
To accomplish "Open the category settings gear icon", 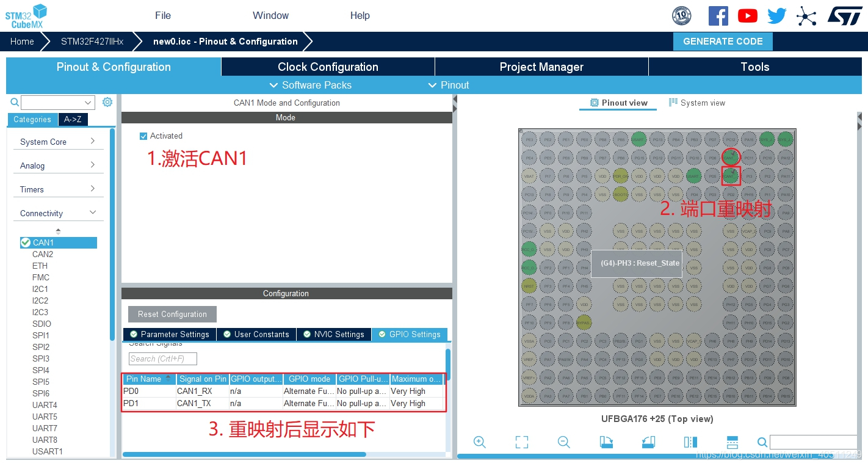I will pos(107,102).
